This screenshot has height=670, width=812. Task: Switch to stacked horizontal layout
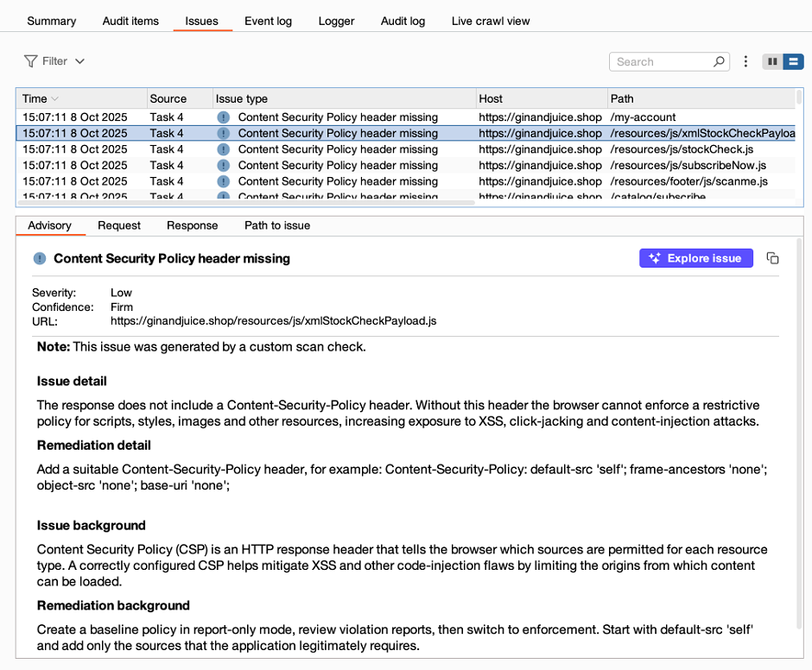point(792,62)
